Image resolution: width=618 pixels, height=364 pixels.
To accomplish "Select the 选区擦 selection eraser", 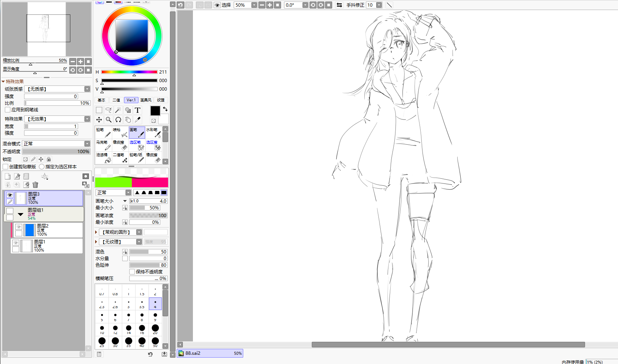I will click(153, 145).
